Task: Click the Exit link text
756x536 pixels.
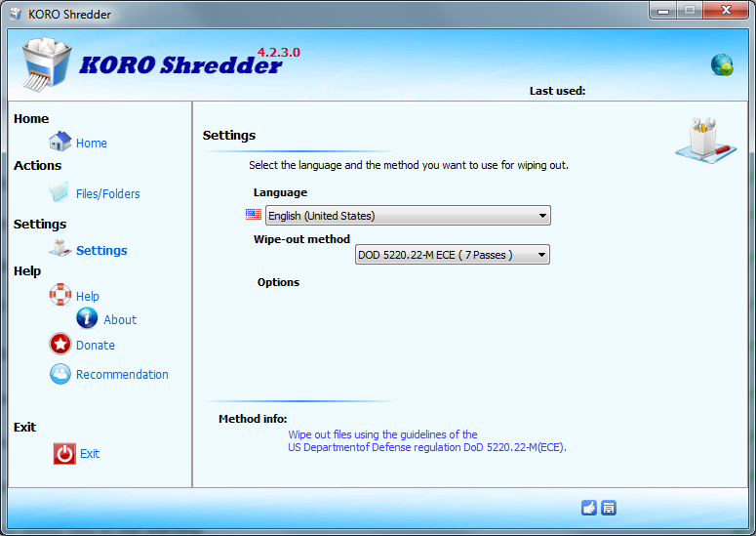Action: click(90, 454)
